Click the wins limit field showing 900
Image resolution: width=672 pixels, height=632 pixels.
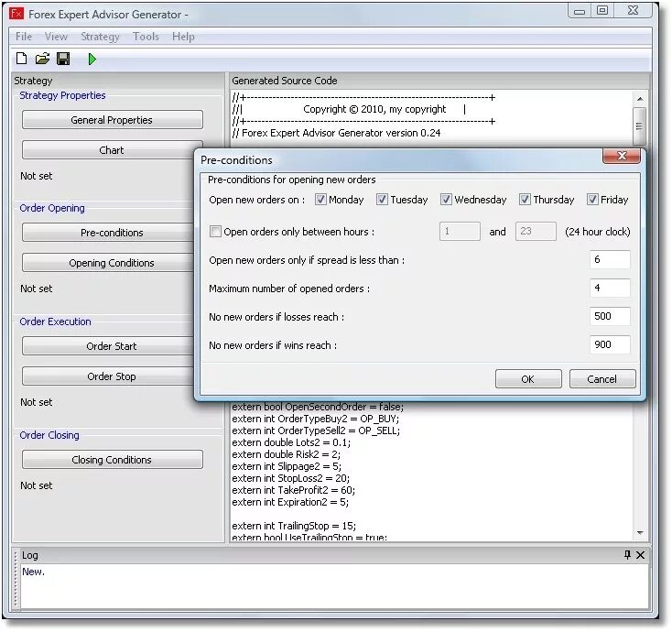click(x=610, y=344)
